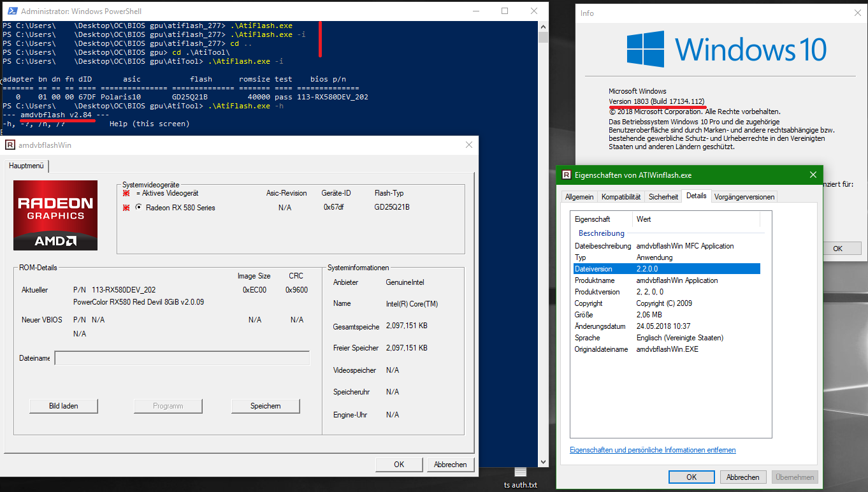Select the Originaldateiname property row
The image size is (868, 492).
tap(667, 349)
